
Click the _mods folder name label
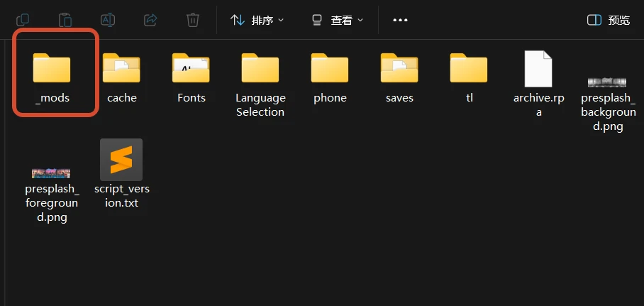tap(52, 98)
